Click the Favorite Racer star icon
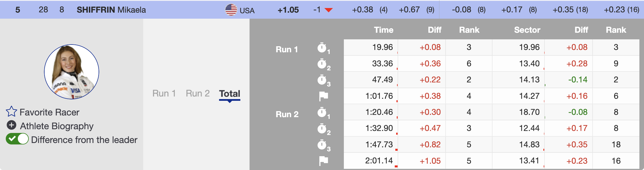644x170 pixels. (11, 111)
